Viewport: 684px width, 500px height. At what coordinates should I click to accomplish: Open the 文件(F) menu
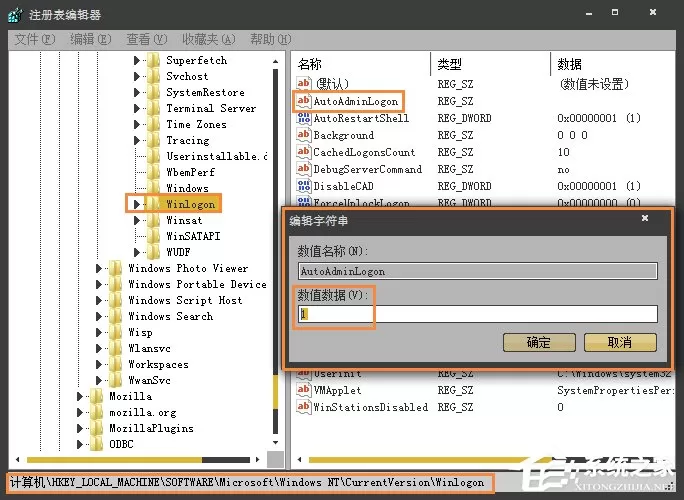(x=34, y=40)
